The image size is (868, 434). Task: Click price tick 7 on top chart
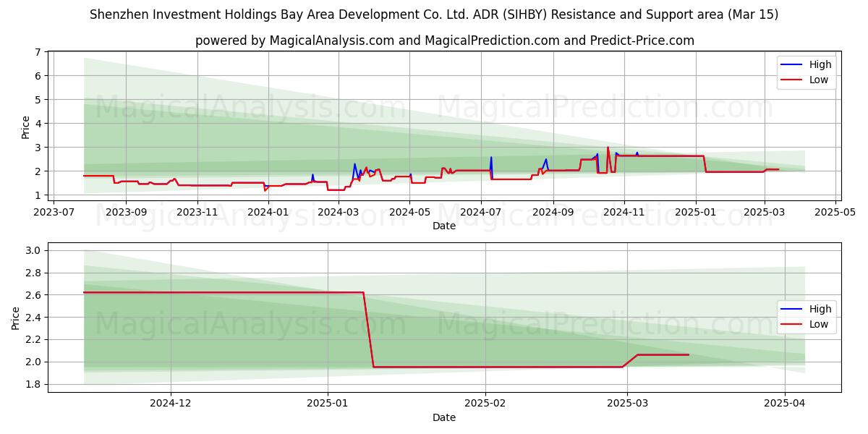pyautogui.click(x=36, y=52)
